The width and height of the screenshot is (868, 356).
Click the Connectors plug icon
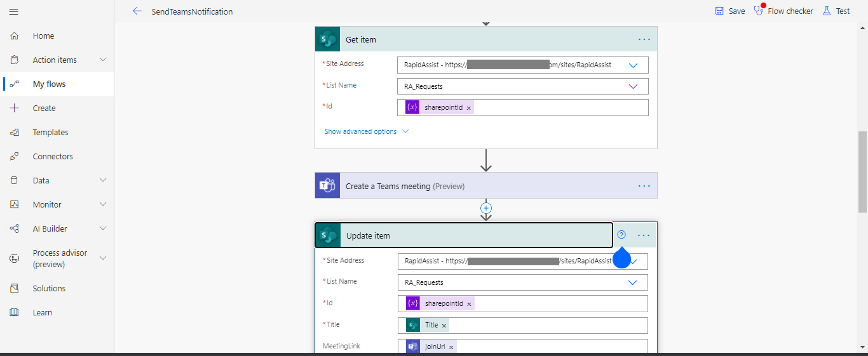[15, 157]
